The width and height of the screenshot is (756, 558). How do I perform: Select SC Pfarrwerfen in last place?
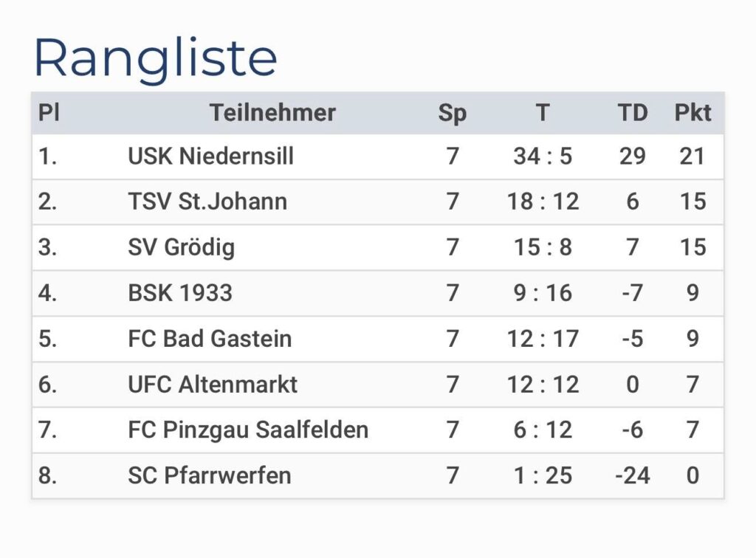(209, 475)
